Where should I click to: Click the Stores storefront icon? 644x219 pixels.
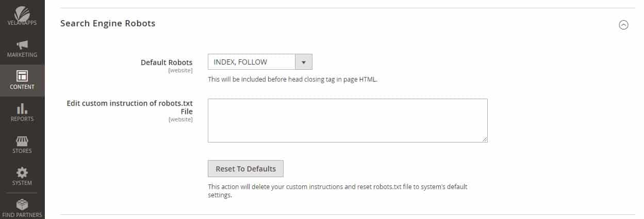(x=22, y=140)
